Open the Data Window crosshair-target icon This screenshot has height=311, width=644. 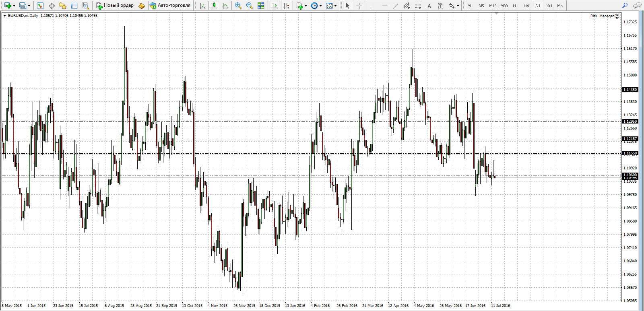point(52,6)
